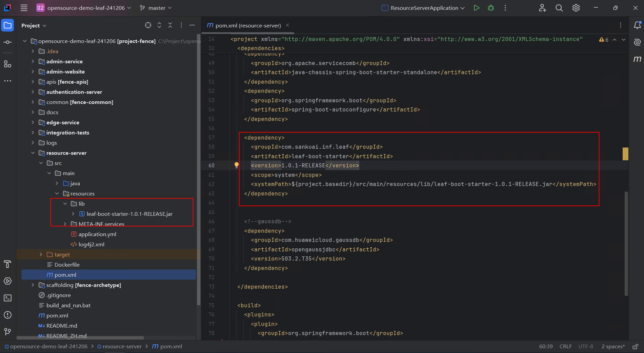Viewport: 644px width, 353px height.
Task: Collapse the resource-server module
Action: point(33,153)
